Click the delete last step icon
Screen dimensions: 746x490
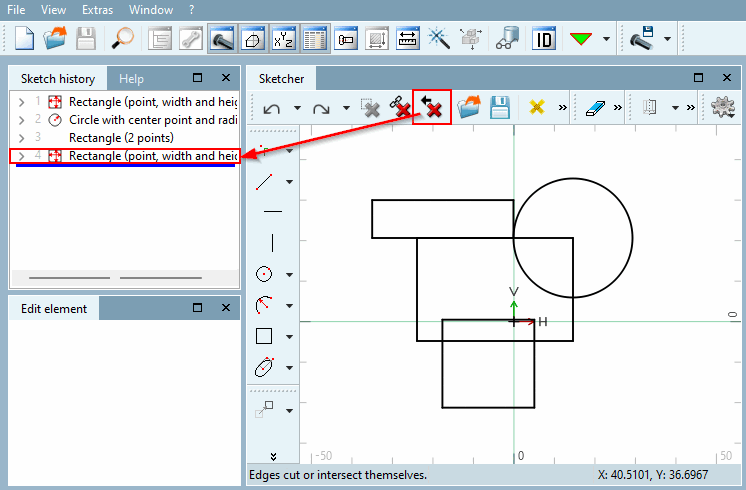click(x=432, y=107)
